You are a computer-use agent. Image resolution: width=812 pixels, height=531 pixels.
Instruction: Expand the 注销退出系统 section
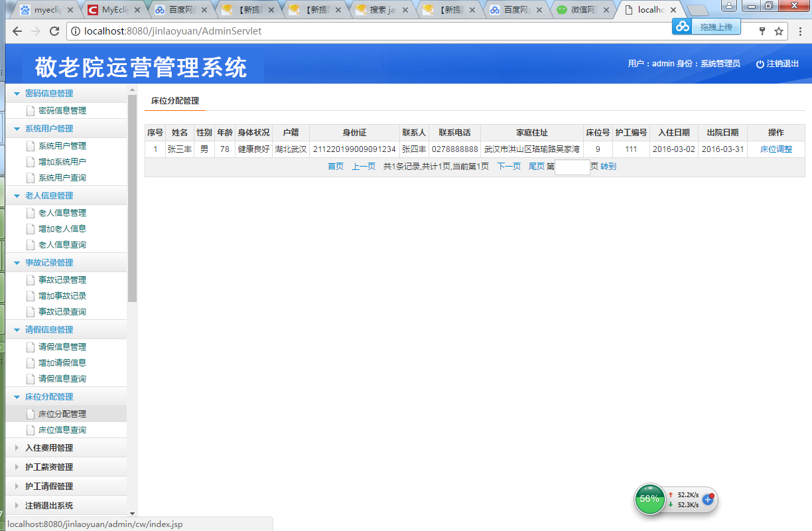point(65,506)
